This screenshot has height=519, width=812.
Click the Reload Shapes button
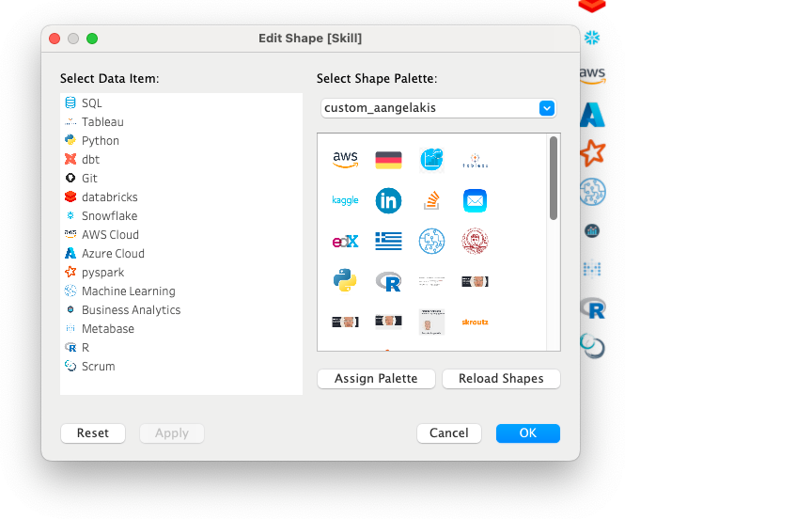coord(501,379)
